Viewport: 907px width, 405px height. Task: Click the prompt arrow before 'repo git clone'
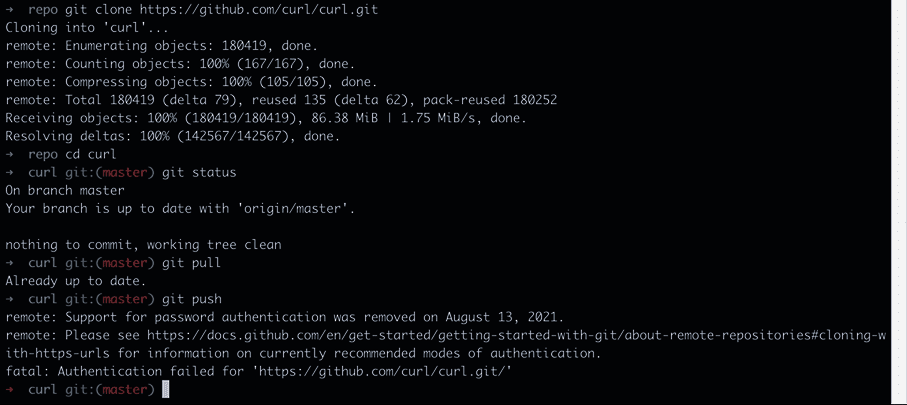9,10
